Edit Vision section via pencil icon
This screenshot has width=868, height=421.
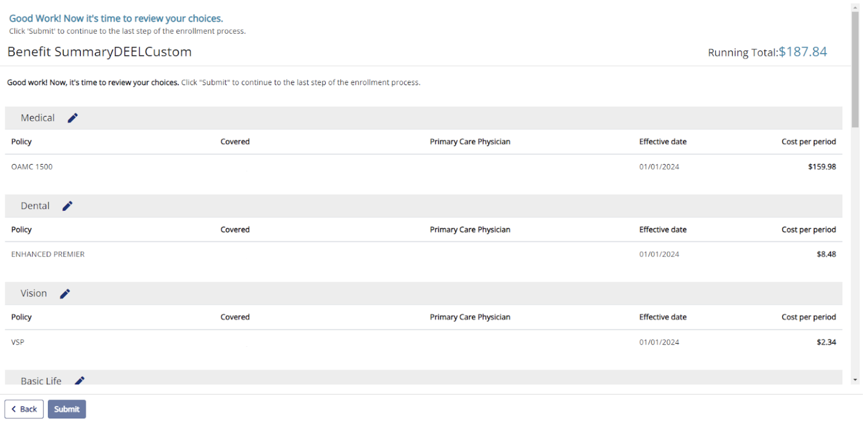coord(65,293)
